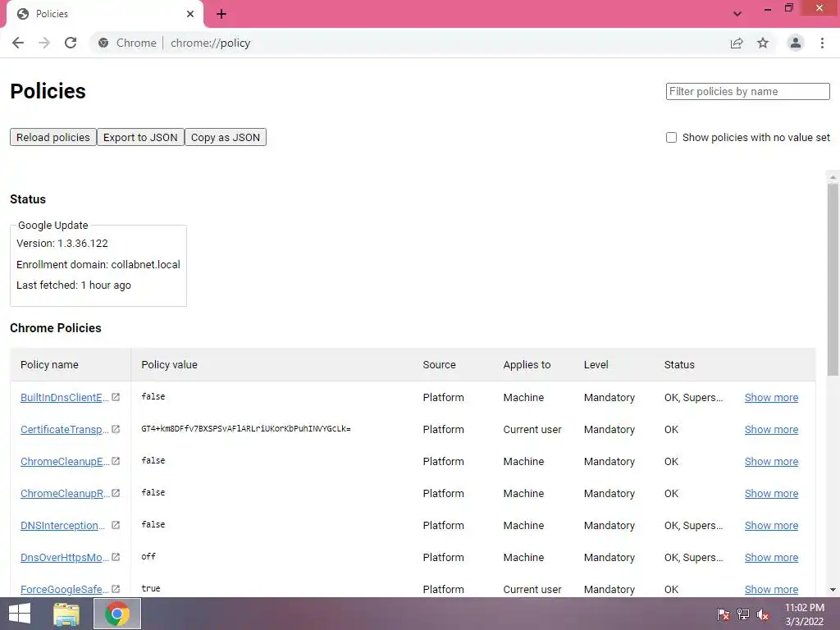Click 'Version: 1.3.36.122' text
The image size is (840, 630).
pyautogui.click(x=62, y=243)
